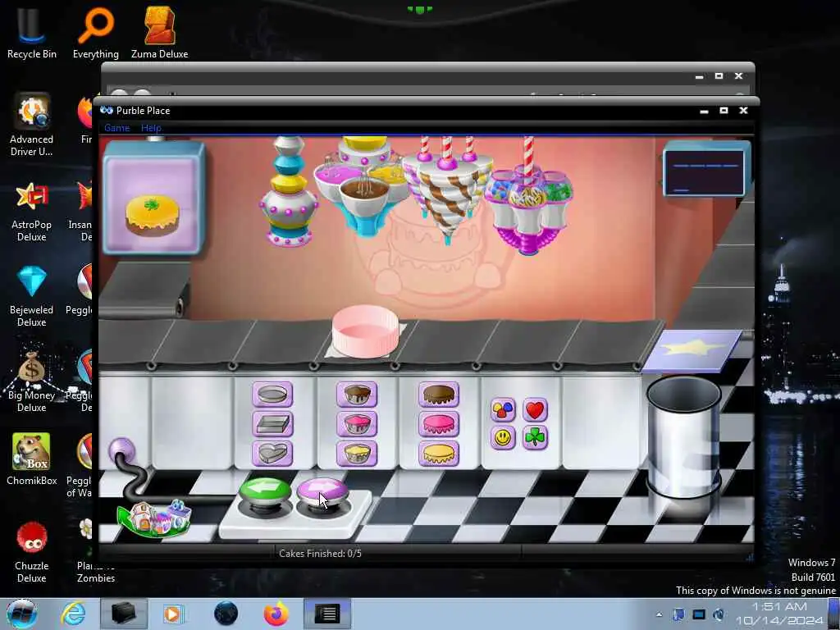The image size is (840, 630).
Task: Choose the chocolate batter button
Action: coord(357,395)
